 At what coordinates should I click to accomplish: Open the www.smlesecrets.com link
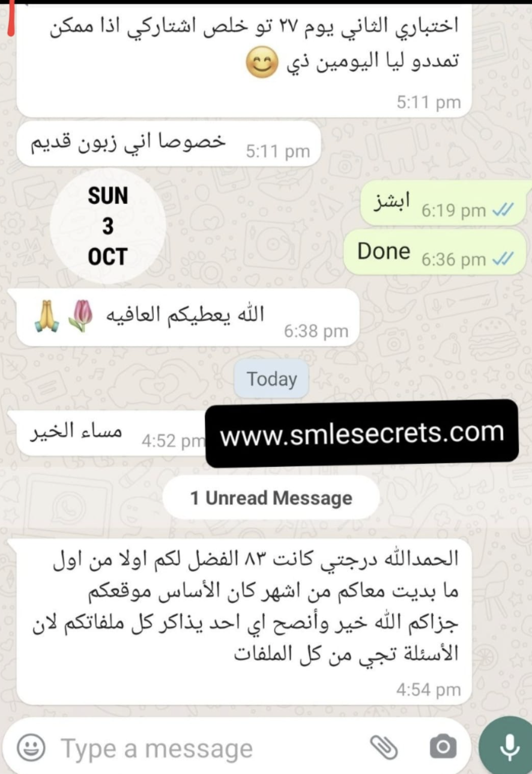[x=361, y=433]
